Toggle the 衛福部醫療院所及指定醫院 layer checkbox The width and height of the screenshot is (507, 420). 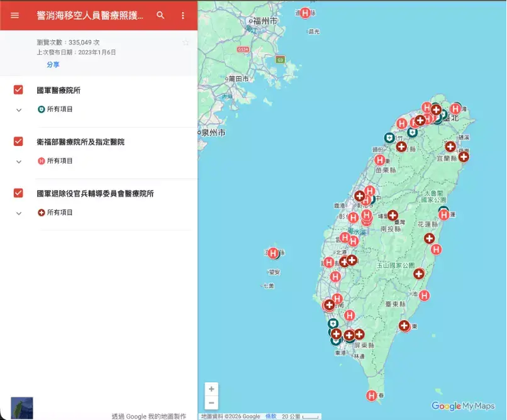[x=18, y=141]
